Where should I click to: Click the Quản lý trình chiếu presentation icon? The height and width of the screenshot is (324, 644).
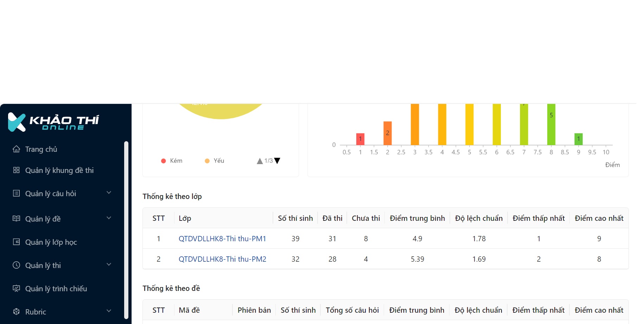16,288
